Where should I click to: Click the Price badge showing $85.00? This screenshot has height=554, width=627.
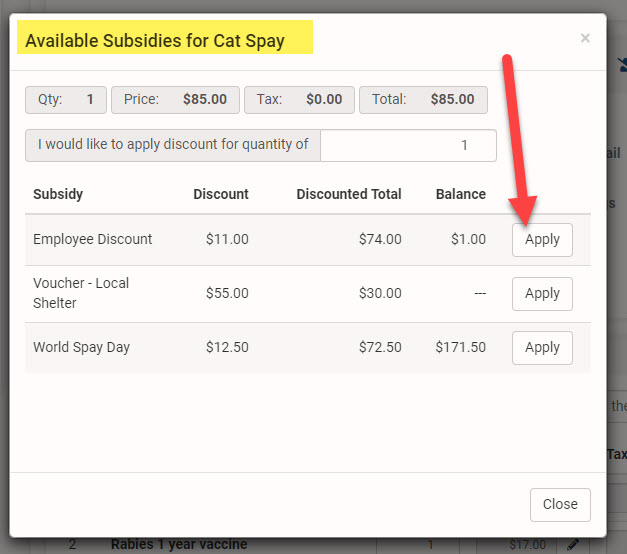[175, 100]
